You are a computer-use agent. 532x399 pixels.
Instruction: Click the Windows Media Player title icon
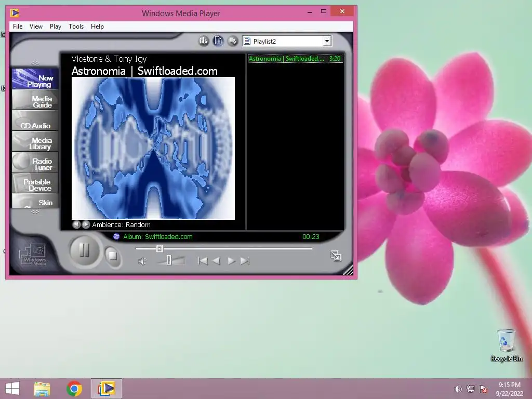(15, 13)
